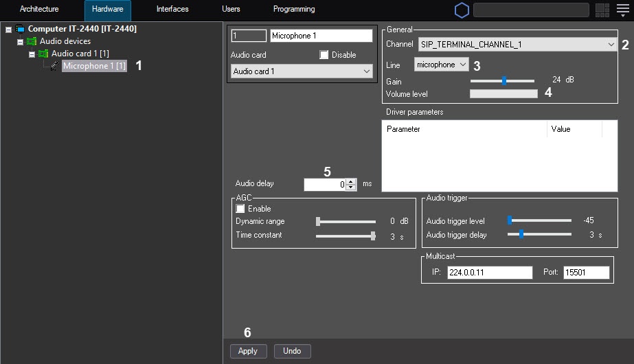Click the green Audio devices board icon
Image resolution: width=634 pixels, height=364 pixels.
tap(31, 41)
